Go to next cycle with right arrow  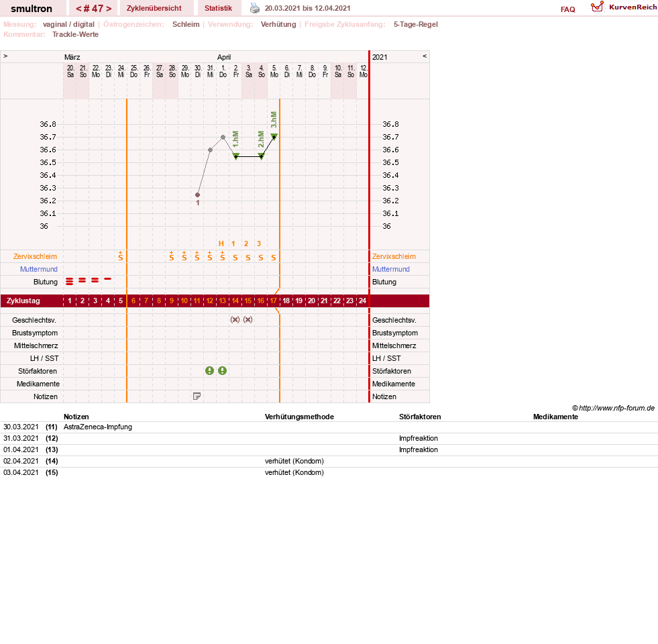109,9
